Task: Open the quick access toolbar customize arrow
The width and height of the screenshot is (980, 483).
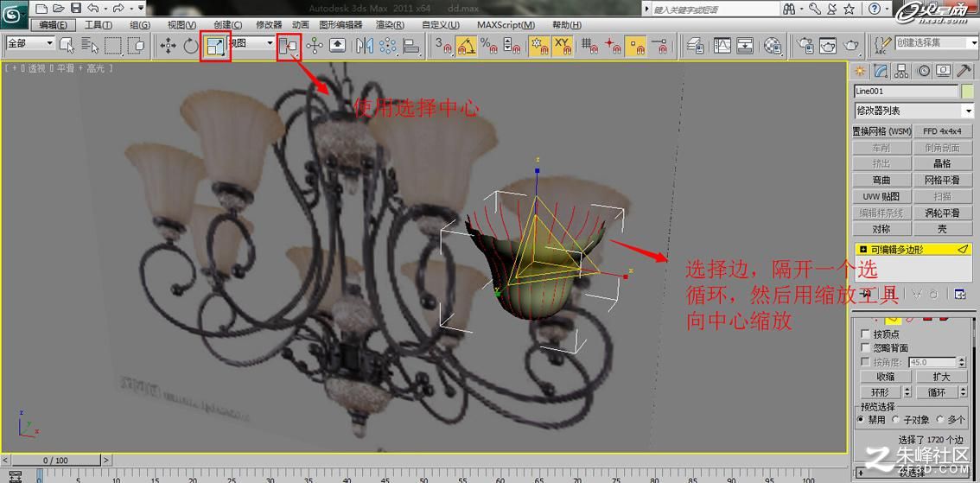Action: point(141,9)
